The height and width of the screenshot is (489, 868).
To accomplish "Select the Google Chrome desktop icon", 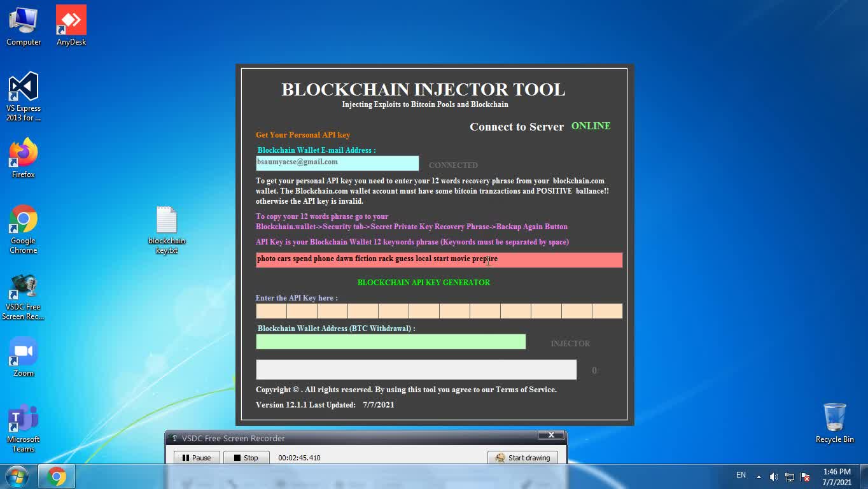I will pos(24,229).
